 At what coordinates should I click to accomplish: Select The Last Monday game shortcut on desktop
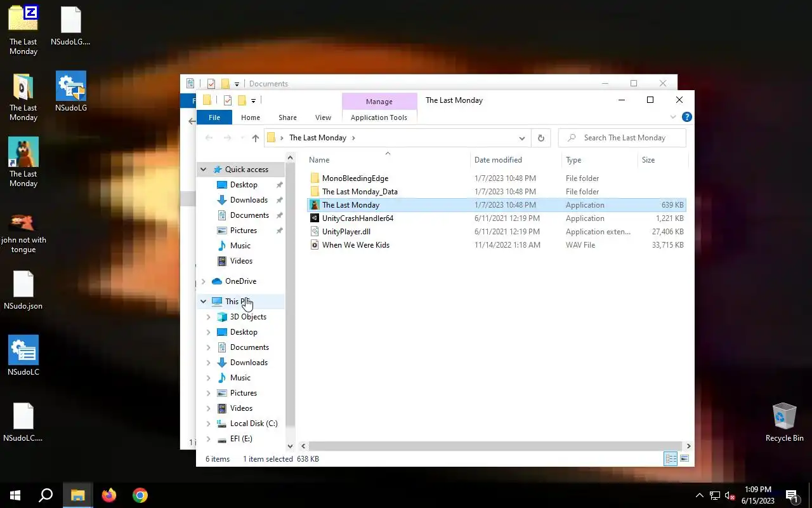[23, 163]
